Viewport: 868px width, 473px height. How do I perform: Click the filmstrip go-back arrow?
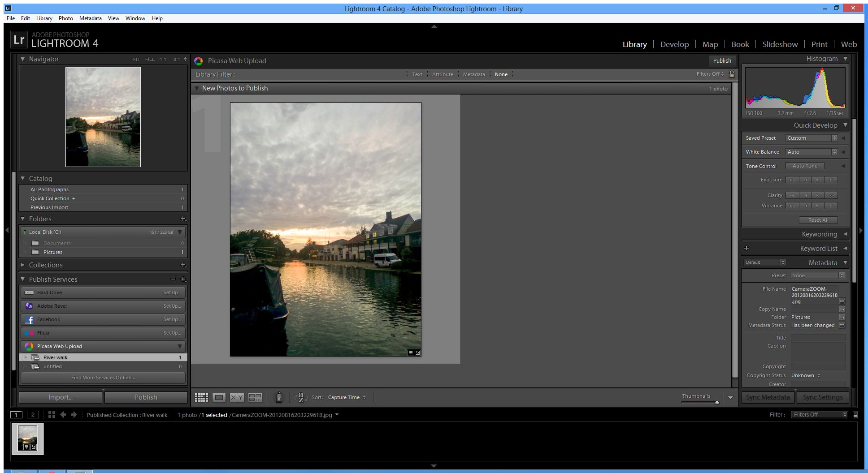[63, 415]
